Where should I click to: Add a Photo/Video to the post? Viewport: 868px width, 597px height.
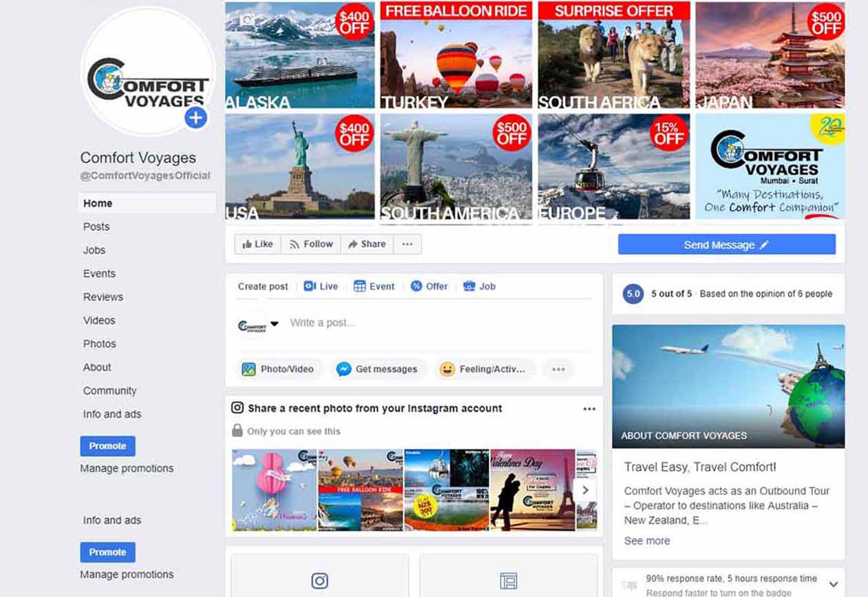click(x=278, y=369)
